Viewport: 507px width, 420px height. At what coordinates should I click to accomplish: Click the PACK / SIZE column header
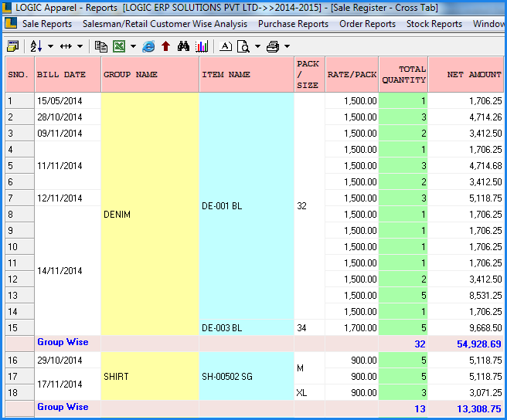coord(309,75)
